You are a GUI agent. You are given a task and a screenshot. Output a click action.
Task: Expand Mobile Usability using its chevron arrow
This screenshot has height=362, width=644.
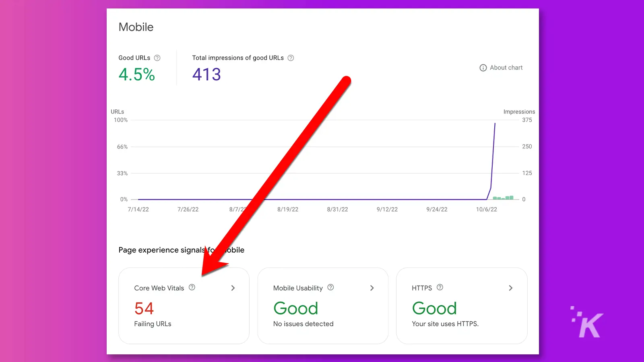coord(372,288)
